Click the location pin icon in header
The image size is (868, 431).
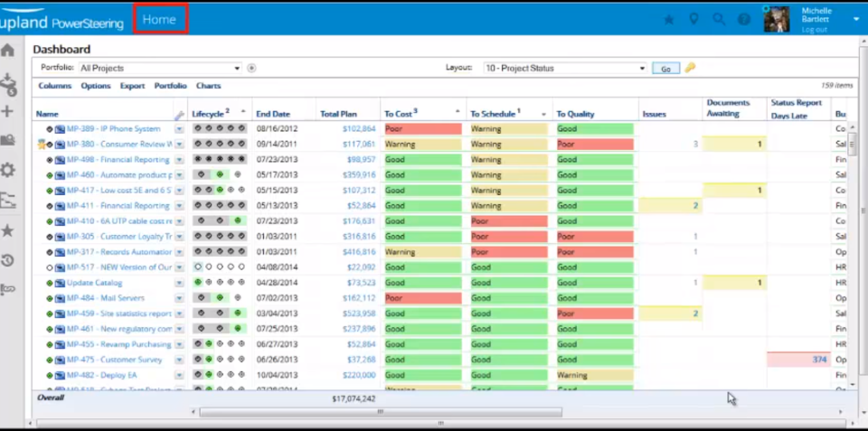click(693, 19)
